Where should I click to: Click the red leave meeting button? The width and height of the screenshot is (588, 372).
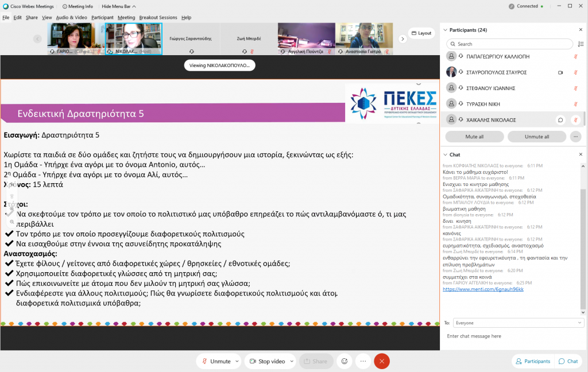(x=382, y=361)
